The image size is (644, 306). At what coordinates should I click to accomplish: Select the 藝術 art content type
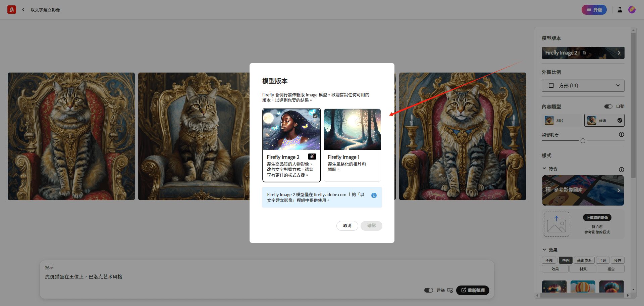(x=604, y=120)
